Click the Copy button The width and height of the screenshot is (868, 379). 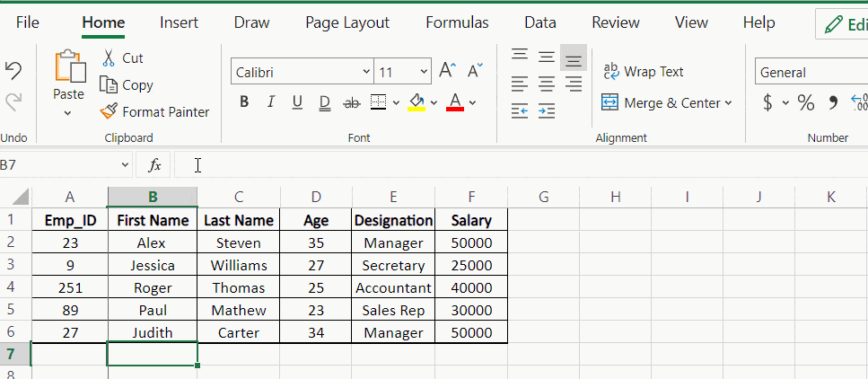[x=127, y=85]
